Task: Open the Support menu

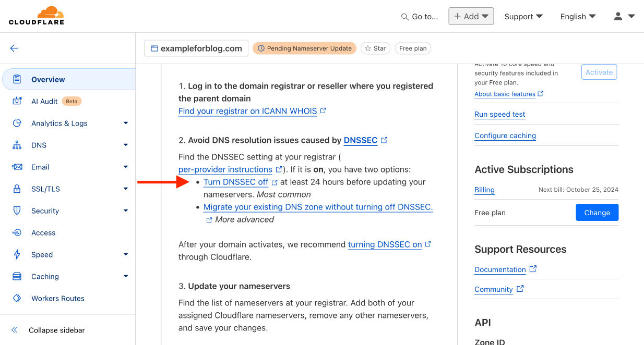Action: (x=523, y=16)
